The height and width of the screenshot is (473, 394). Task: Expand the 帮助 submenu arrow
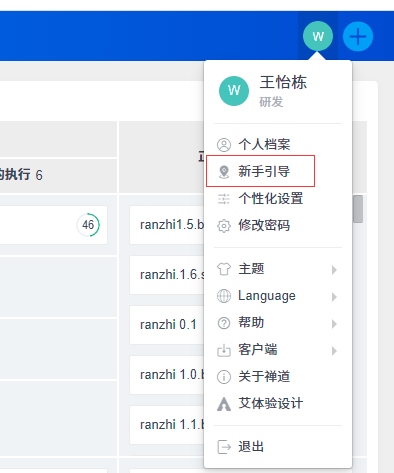point(334,324)
